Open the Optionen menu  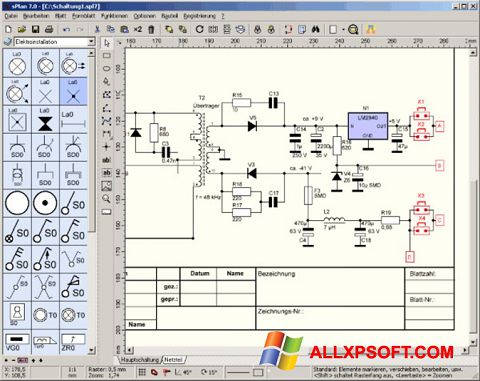pyautogui.click(x=144, y=16)
